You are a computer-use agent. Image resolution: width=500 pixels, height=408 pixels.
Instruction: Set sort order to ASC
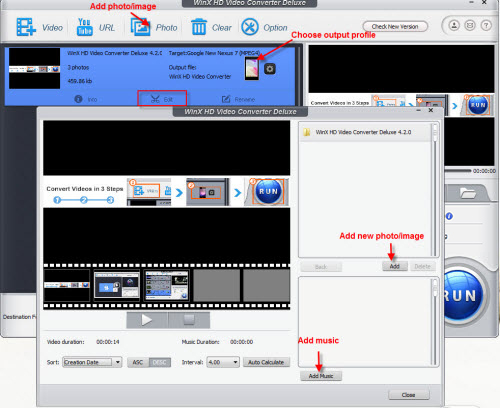pos(138,362)
